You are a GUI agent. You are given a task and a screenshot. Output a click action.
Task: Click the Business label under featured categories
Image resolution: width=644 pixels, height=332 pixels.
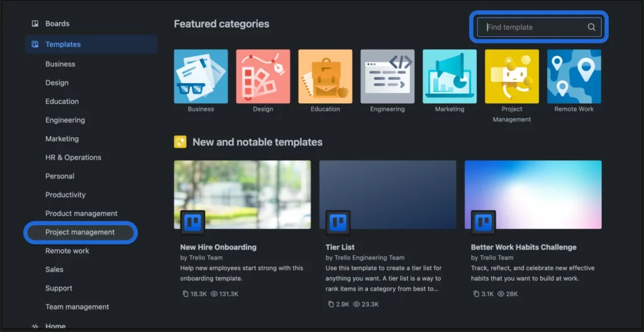pyautogui.click(x=201, y=109)
